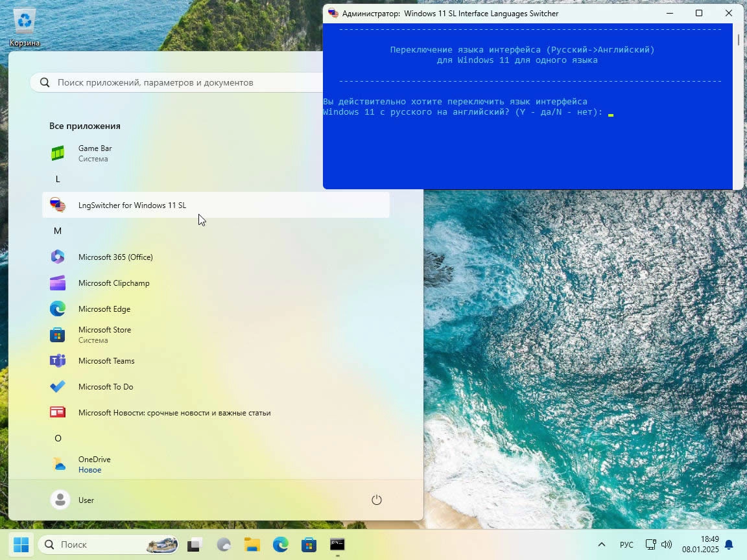Maximize the Languages Switcher window
Screen dimensions: 747x560
click(699, 14)
